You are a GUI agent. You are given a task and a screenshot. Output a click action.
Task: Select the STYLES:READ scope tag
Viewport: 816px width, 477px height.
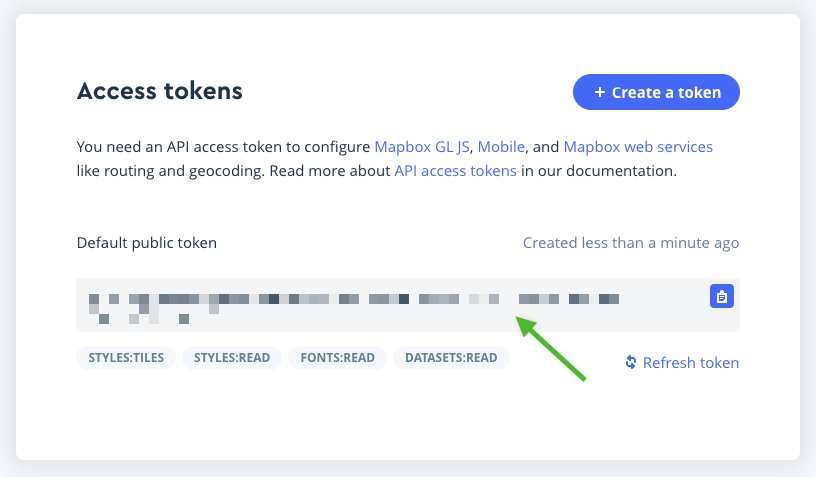click(232, 357)
